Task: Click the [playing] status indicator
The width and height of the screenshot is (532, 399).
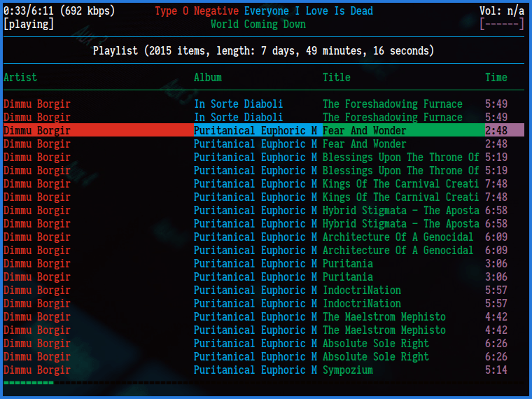Action: click(29, 24)
